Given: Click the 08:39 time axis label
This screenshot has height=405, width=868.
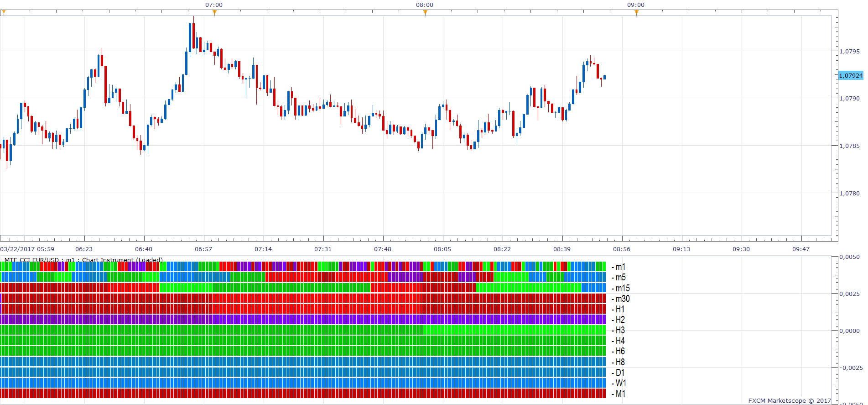Looking at the screenshot, I should 562,249.
